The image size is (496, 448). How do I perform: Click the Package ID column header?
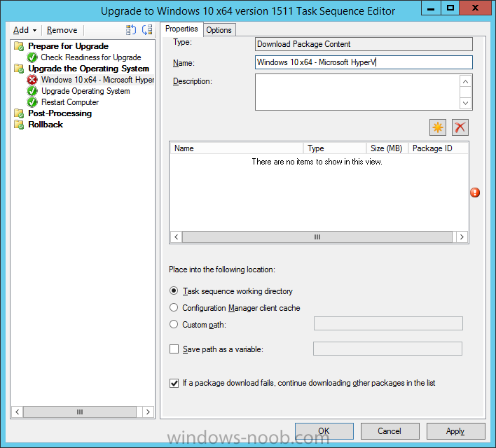(x=438, y=148)
